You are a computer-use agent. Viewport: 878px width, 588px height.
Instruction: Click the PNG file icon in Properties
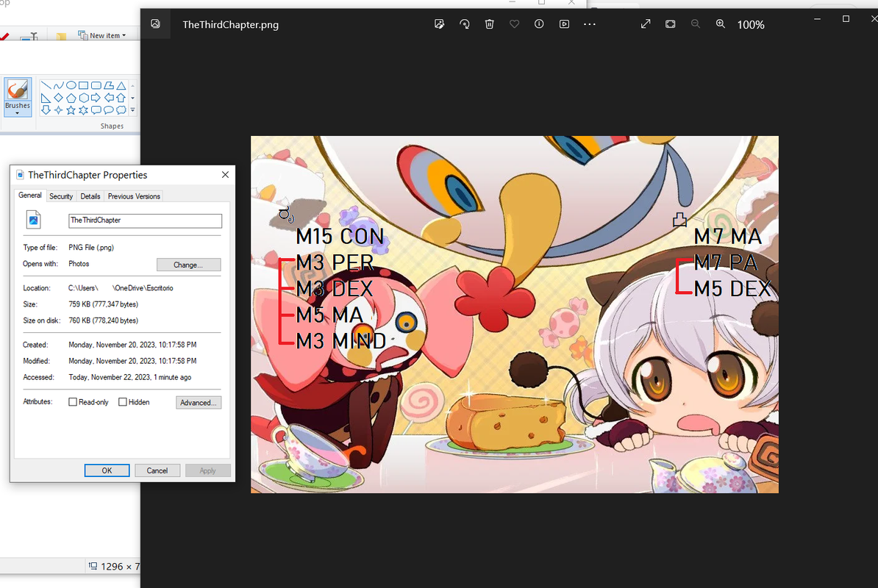[34, 219]
